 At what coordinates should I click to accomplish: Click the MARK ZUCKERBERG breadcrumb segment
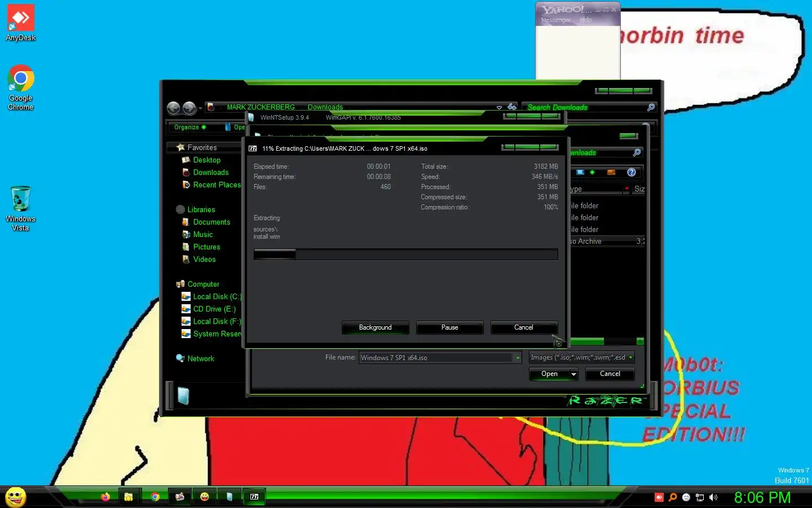click(261, 107)
